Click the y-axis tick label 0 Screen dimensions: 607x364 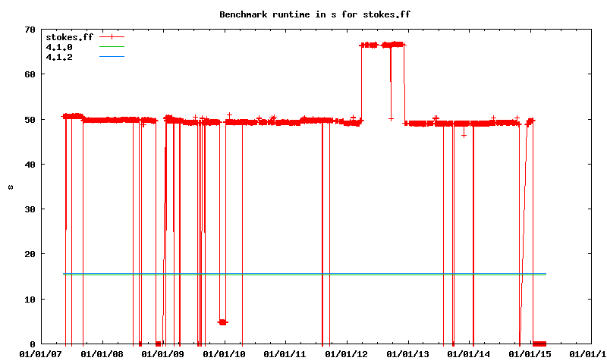[x=33, y=344]
